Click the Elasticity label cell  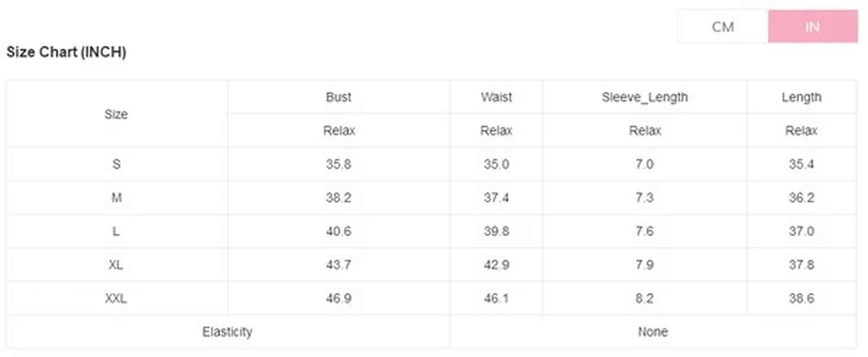(x=227, y=332)
